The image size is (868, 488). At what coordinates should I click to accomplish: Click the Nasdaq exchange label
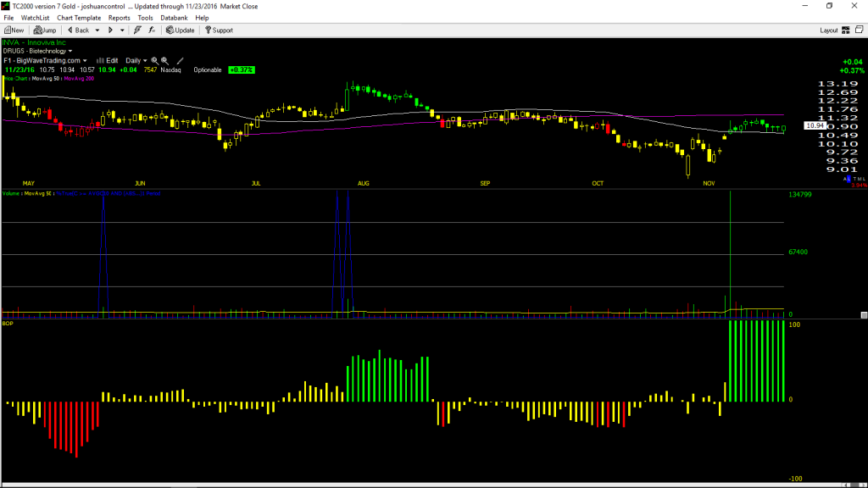(170, 69)
